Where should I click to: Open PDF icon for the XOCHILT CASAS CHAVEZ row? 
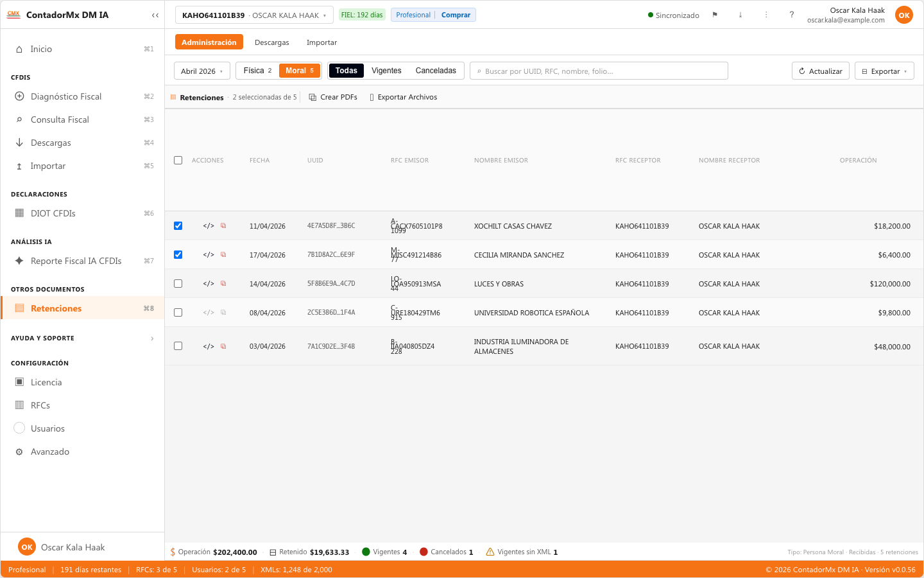(223, 226)
